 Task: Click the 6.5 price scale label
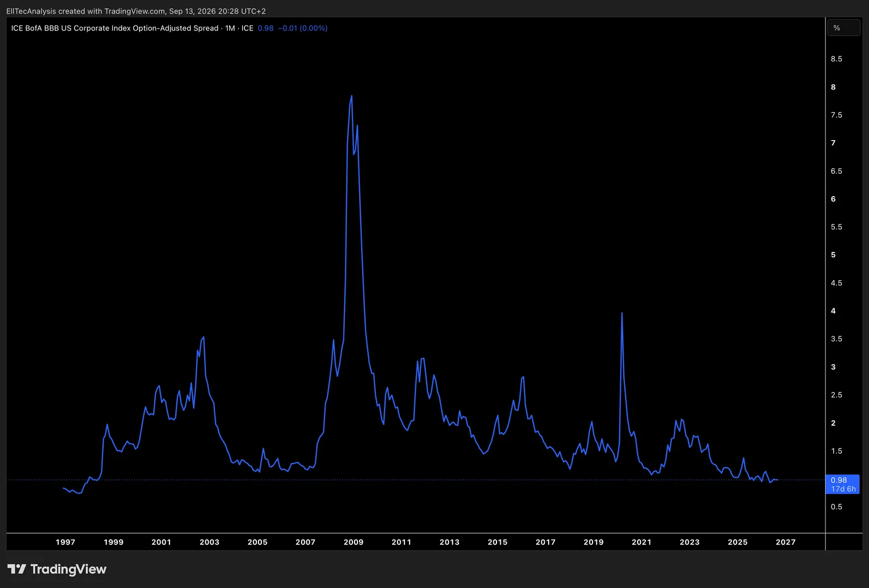coord(836,170)
